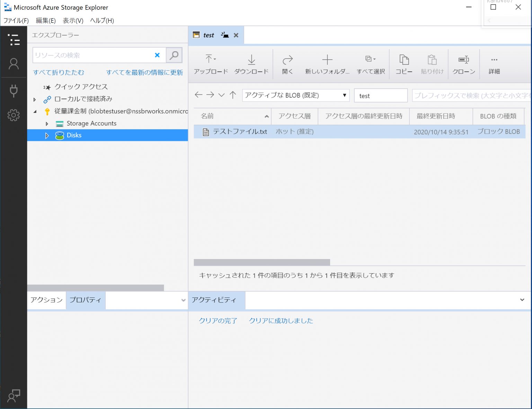Go back with the left arrow
Viewport: 532px width, 409px height.
pos(198,95)
